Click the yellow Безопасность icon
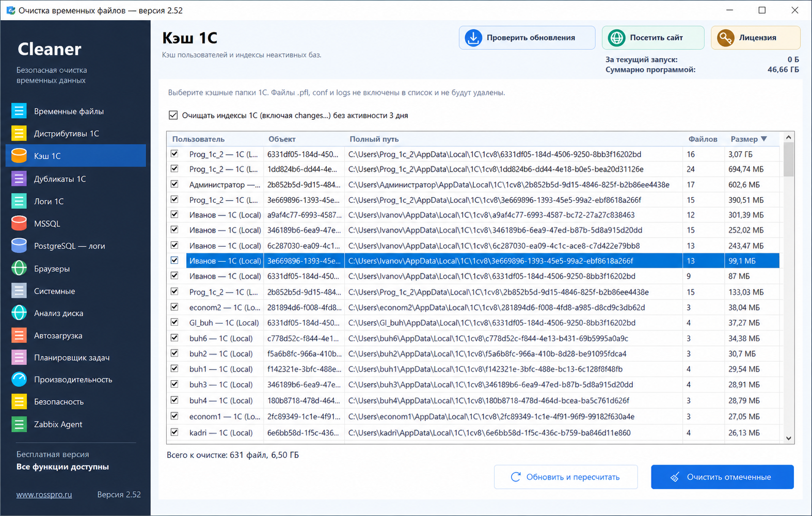Image resolution: width=812 pixels, height=516 pixels. coord(19,401)
